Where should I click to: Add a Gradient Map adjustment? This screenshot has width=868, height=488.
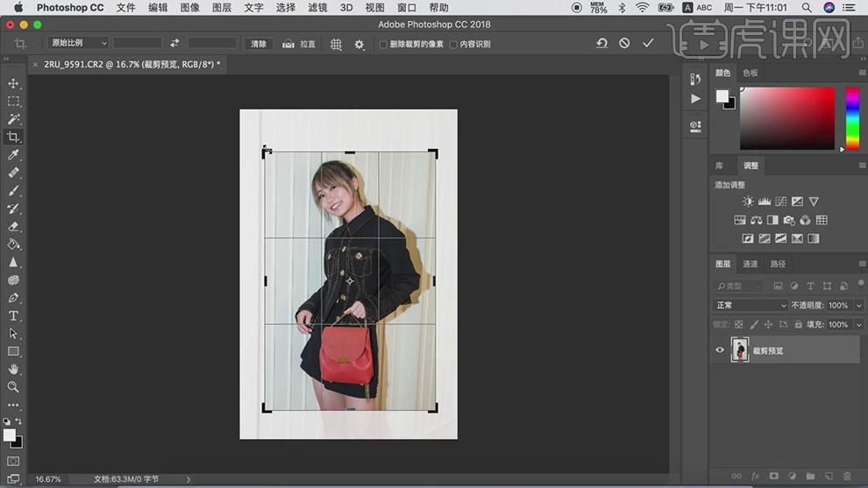coord(813,238)
